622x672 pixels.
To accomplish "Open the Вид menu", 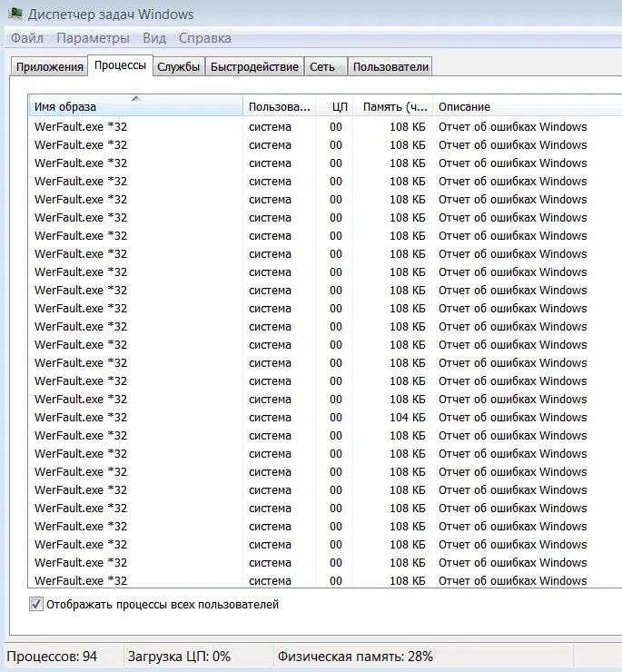I will pos(154,38).
